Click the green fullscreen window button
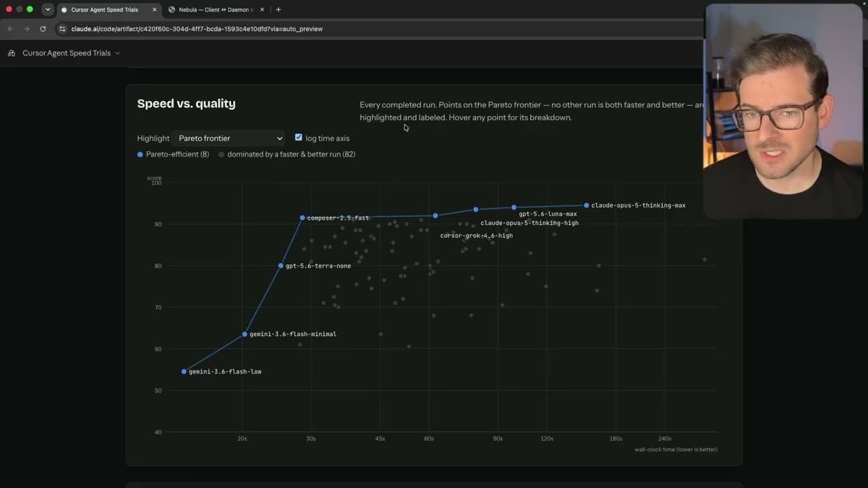 click(30, 9)
